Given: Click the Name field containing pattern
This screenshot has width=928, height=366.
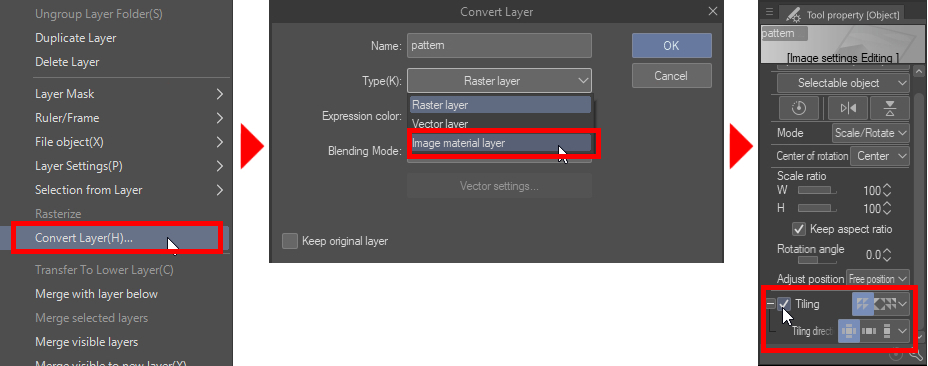Looking at the screenshot, I should point(499,46).
